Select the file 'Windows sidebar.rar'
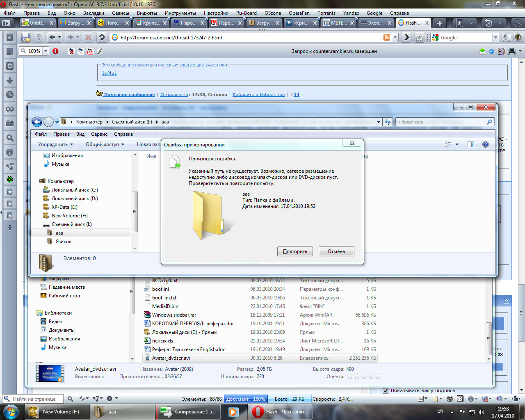 174,315
